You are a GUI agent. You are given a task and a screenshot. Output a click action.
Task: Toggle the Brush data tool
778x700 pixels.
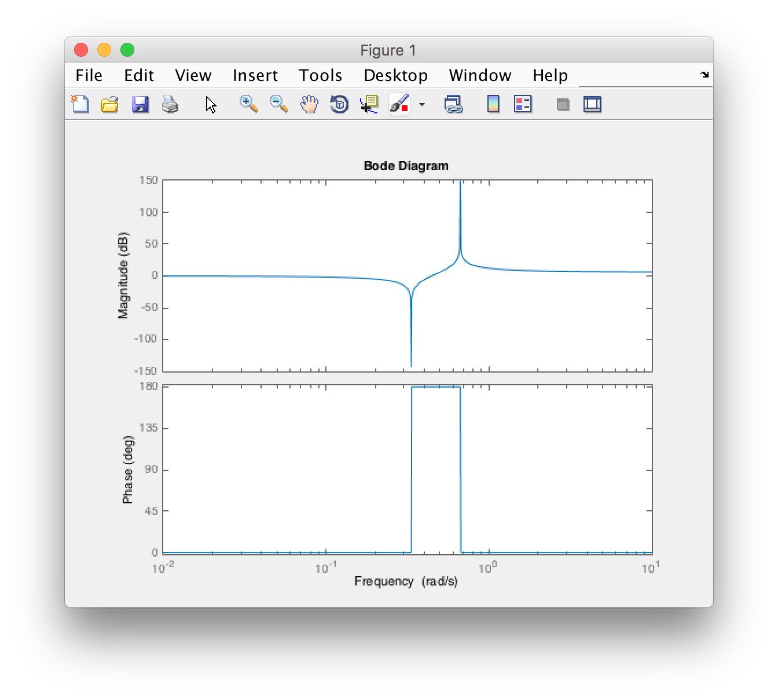pyautogui.click(x=399, y=104)
